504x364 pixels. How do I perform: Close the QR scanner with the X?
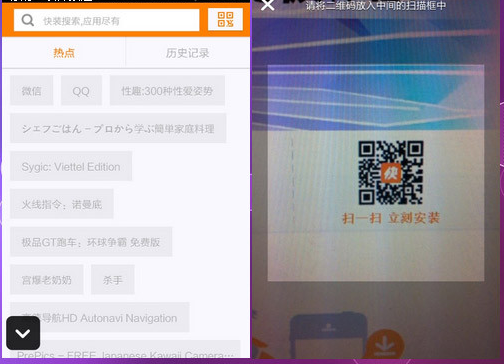(268, 5)
